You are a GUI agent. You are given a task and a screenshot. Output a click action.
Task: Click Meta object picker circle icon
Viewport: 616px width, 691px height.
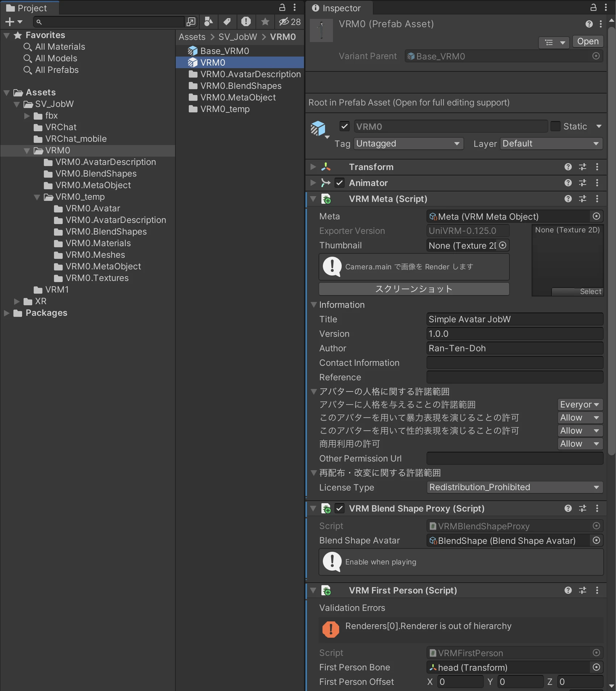(596, 216)
